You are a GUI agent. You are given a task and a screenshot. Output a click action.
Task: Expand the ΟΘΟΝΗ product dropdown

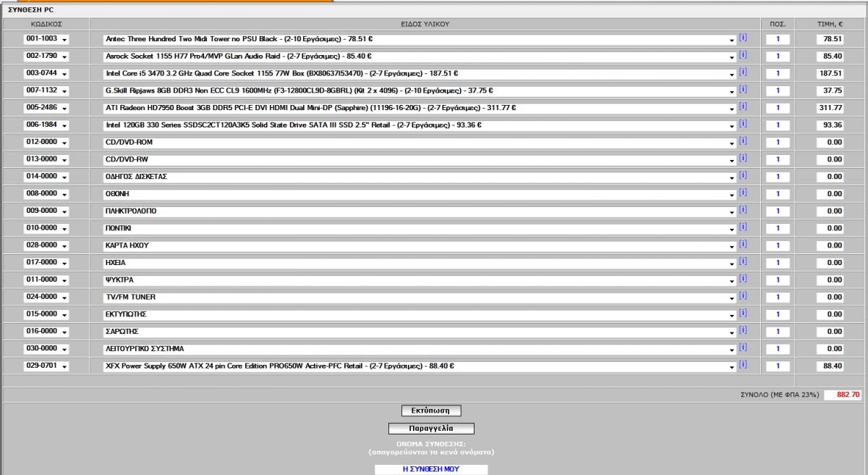pos(420,194)
